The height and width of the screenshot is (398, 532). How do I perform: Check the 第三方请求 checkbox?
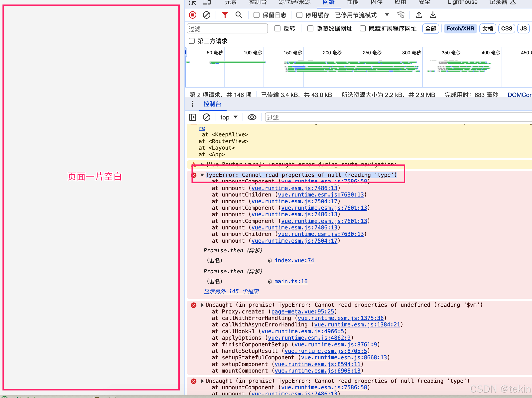(x=192, y=41)
